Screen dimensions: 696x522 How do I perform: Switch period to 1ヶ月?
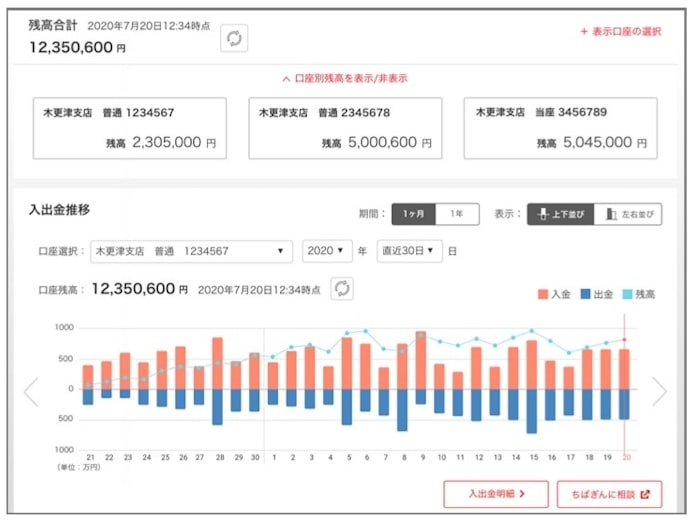(x=414, y=214)
